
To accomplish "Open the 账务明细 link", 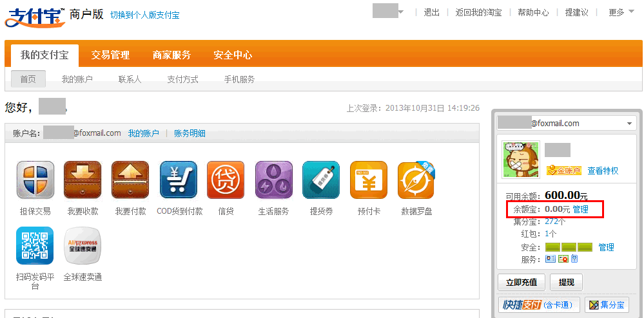I will [190, 133].
